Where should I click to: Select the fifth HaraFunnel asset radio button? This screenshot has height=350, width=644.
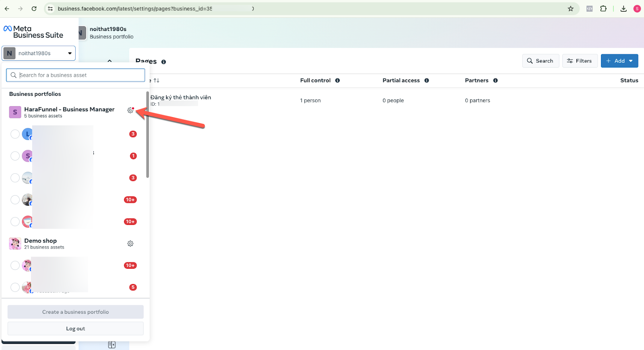coord(15,222)
